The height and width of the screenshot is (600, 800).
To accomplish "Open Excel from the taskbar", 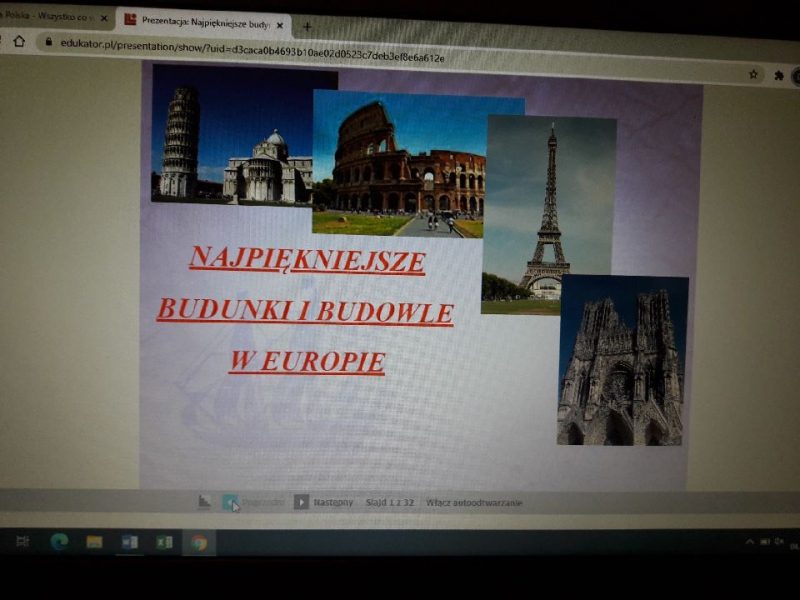I will pyautogui.click(x=164, y=542).
